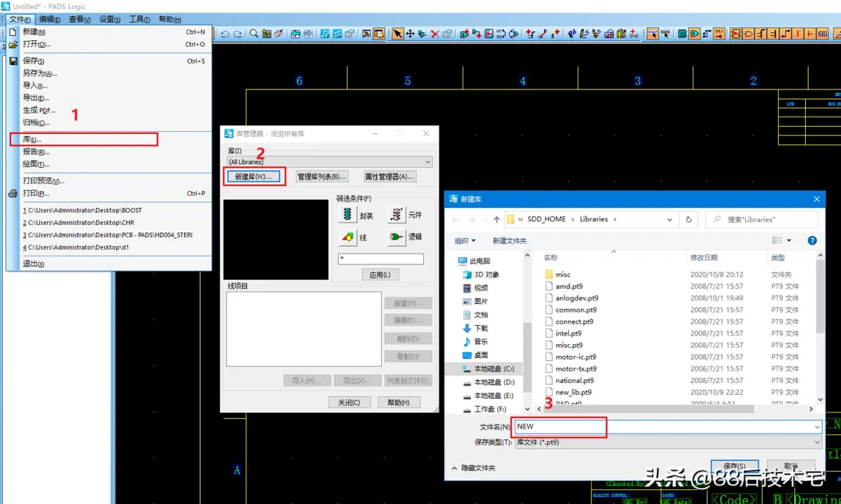Viewport: 841px width, 504px height.
Task: Click the Redo arrow in toolbar
Action: [x=237, y=34]
